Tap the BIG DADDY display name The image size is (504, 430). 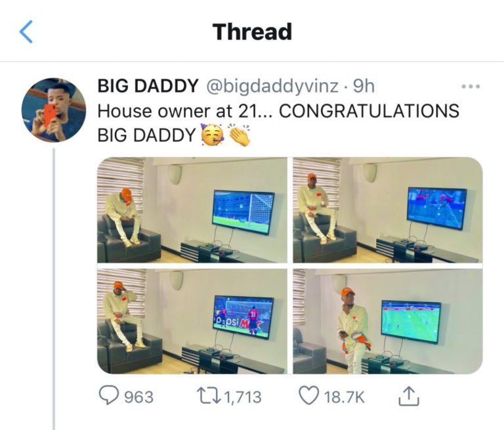(x=148, y=85)
